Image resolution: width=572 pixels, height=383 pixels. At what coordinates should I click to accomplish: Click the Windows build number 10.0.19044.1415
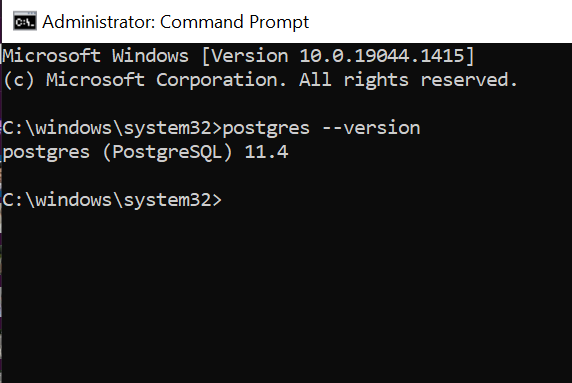tap(382, 56)
